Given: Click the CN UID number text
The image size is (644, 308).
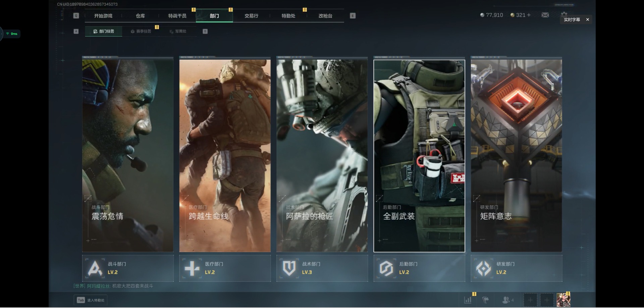Looking at the screenshot, I should pos(87,4).
